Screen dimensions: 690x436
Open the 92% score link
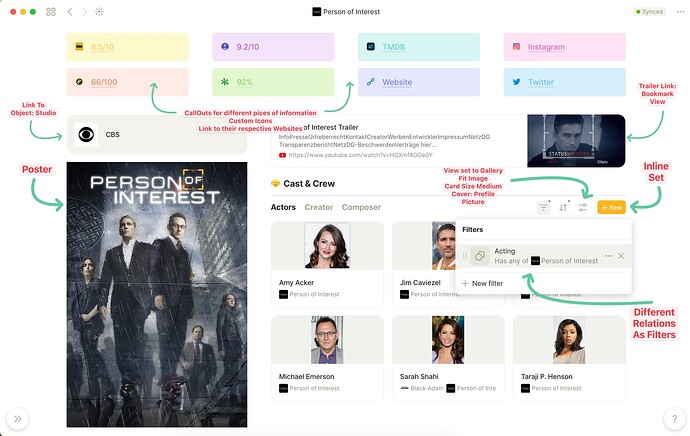(x=245, y=82)
